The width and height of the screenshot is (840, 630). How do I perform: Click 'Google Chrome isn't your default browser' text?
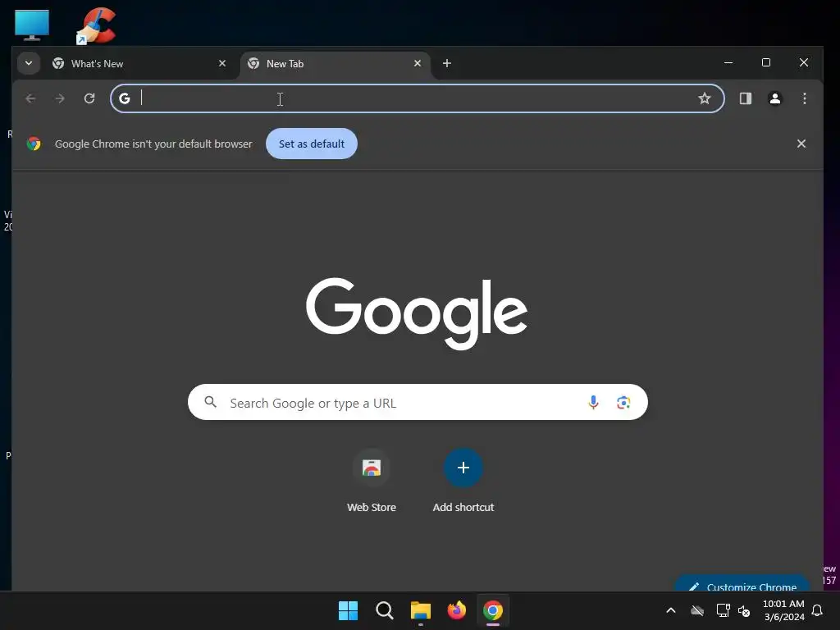[153, 144]
